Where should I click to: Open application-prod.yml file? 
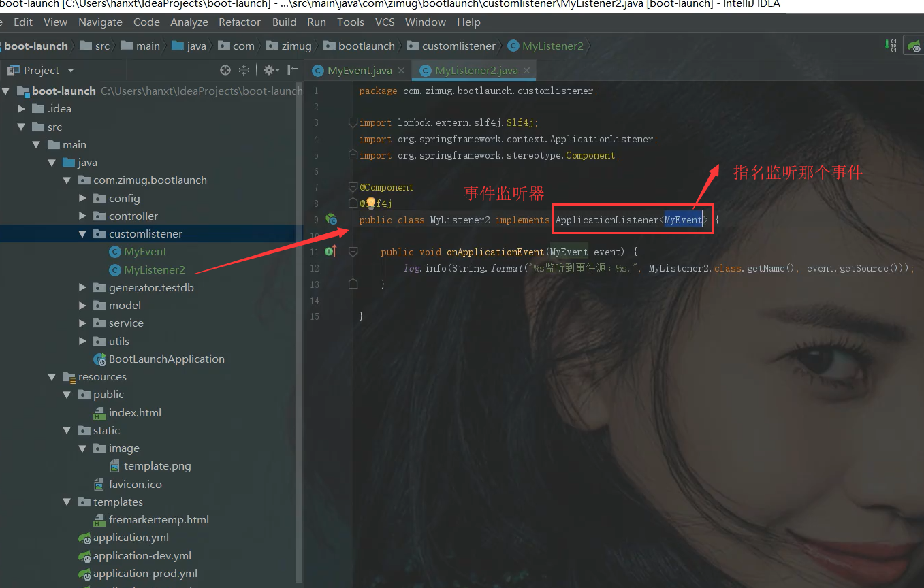[138, 573]
